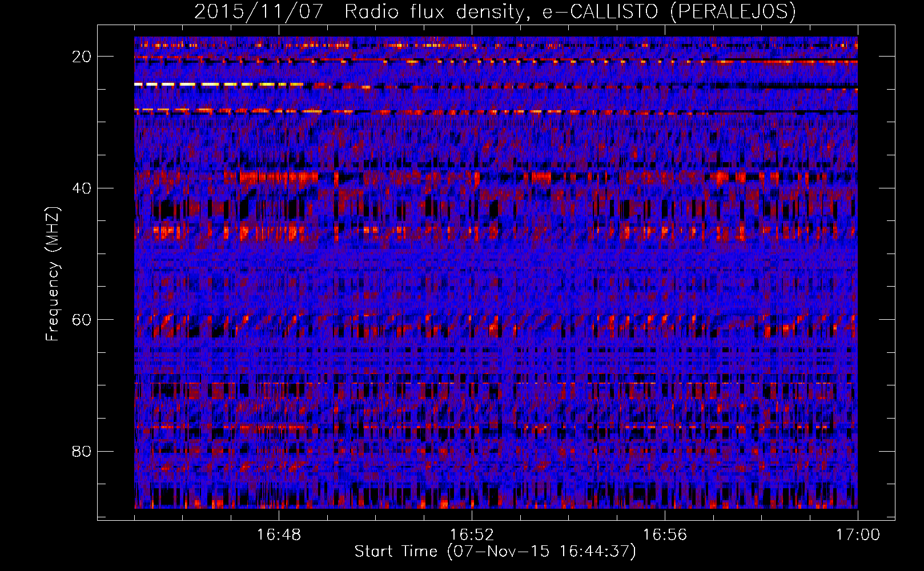Viewport: 924px width, 571px height.
Task: Select the 80 MHz frequency tick label
Action: (x=82, y=451)
